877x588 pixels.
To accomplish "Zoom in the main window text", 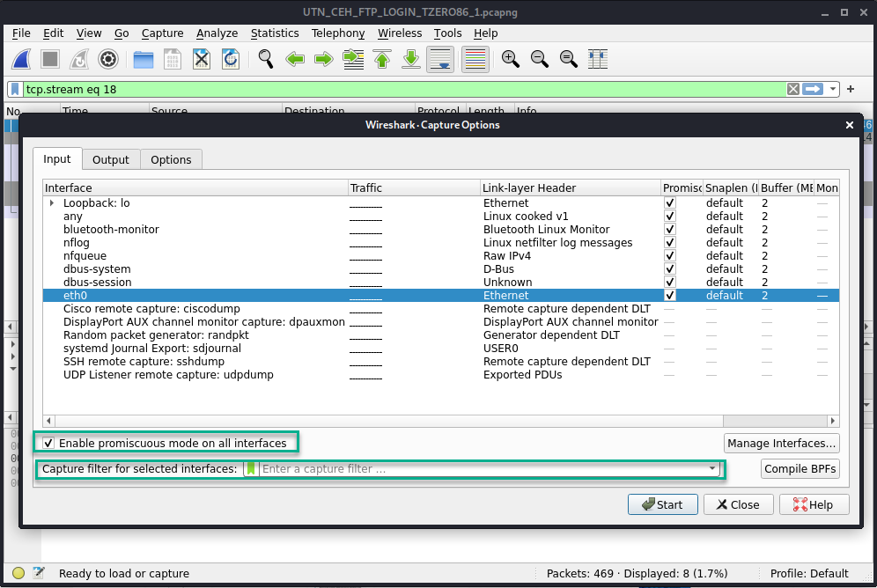I will pyautogui.click(x=510, y=59).
